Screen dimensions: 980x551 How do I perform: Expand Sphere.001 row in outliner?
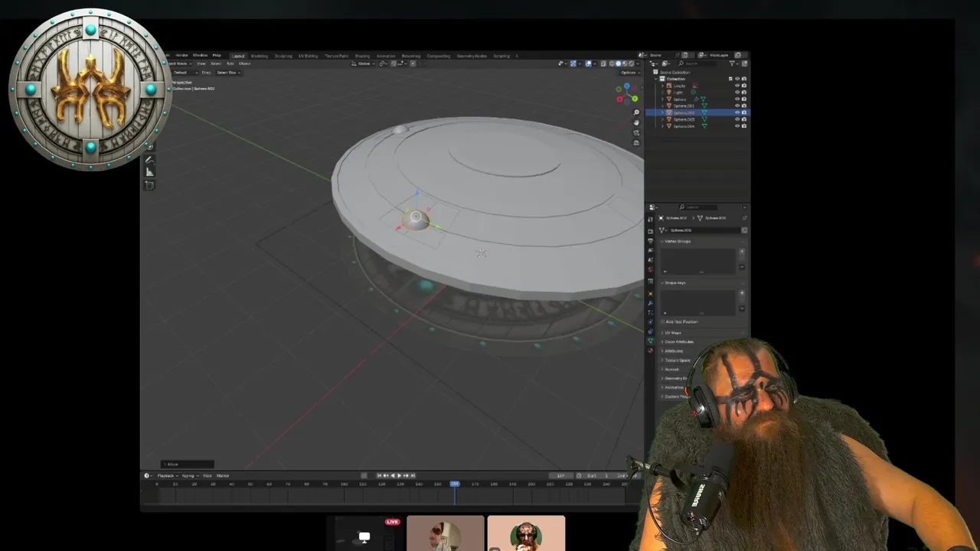tap(662, 106)
